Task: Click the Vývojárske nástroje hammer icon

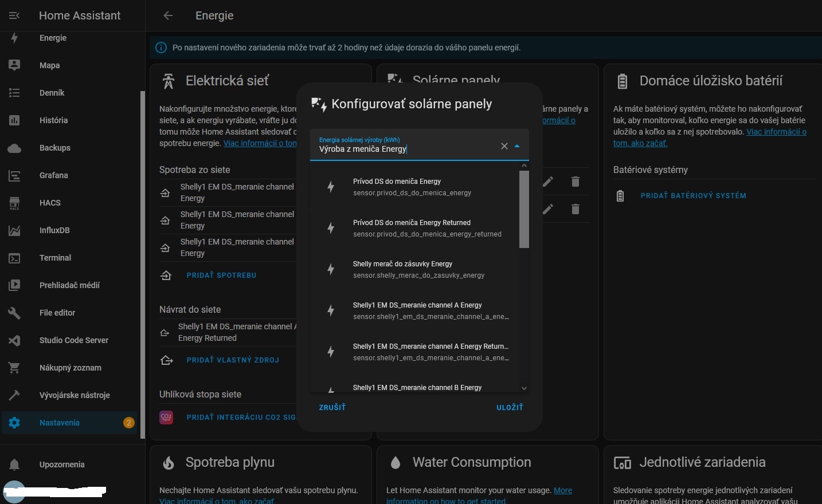Action: [x=14, y=395]
